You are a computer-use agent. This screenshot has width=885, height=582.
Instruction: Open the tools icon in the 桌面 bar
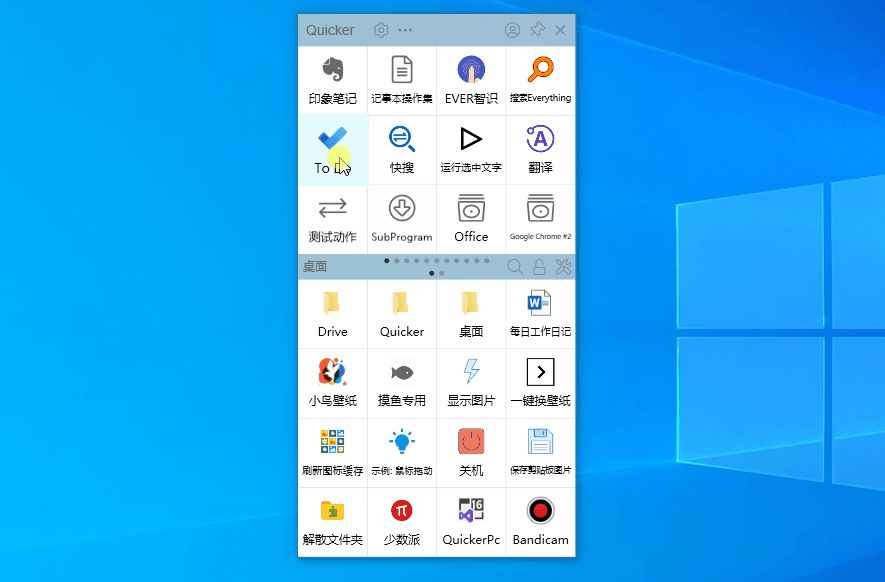pos(563,266)
